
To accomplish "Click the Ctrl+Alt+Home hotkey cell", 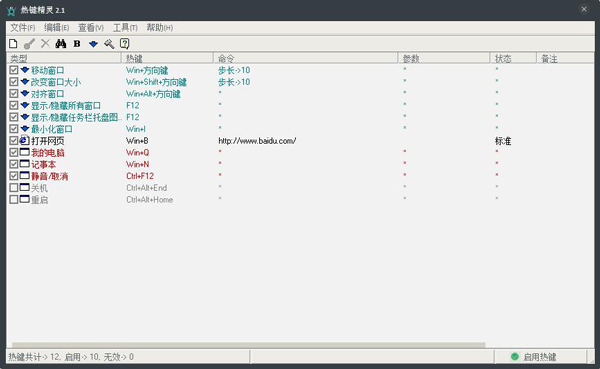I will (150, 200).
